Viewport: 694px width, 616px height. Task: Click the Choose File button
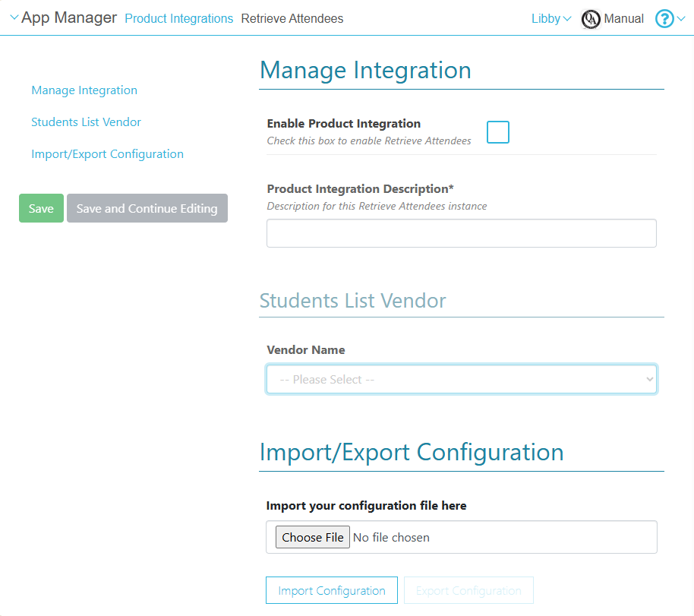[312, 537]
